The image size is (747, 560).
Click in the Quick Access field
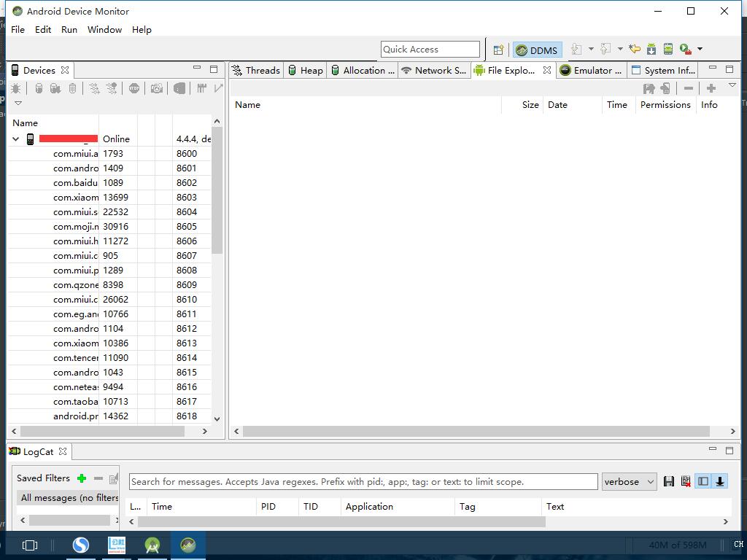point(430,49)
